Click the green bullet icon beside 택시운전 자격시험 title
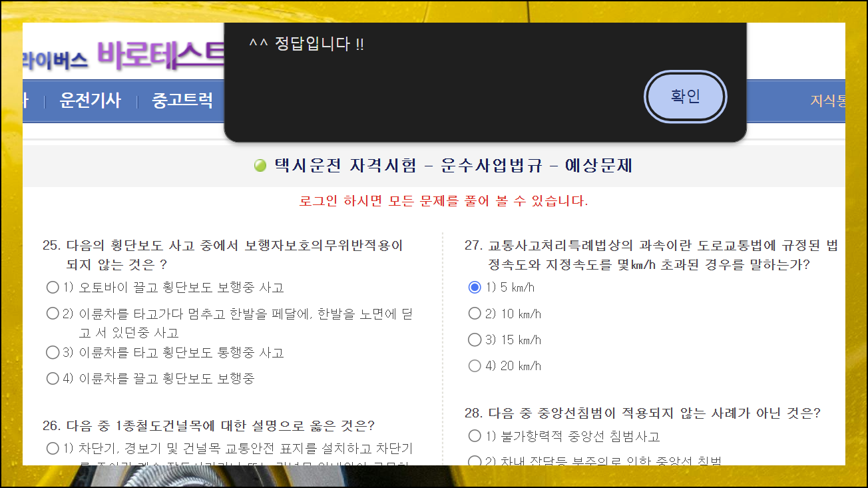The image size is (868, 488). tap(261, 166)
